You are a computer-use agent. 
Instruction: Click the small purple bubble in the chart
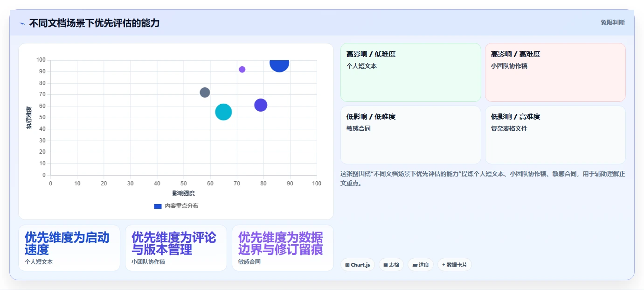point(242,70)
